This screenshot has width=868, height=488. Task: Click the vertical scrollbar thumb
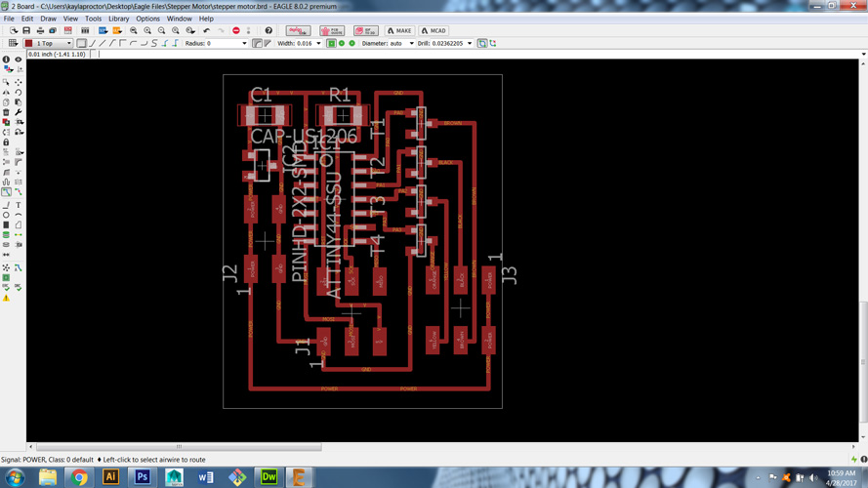pos(863,362)
